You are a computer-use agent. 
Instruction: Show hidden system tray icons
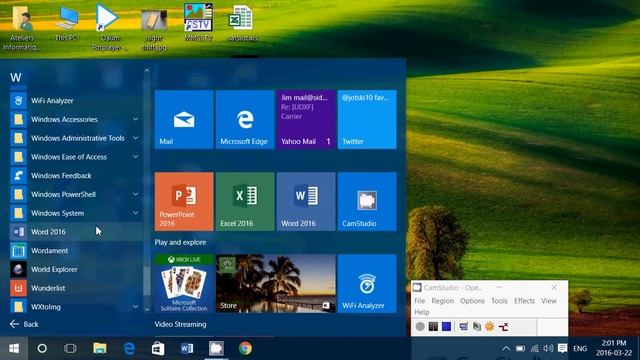coord(506,349)
